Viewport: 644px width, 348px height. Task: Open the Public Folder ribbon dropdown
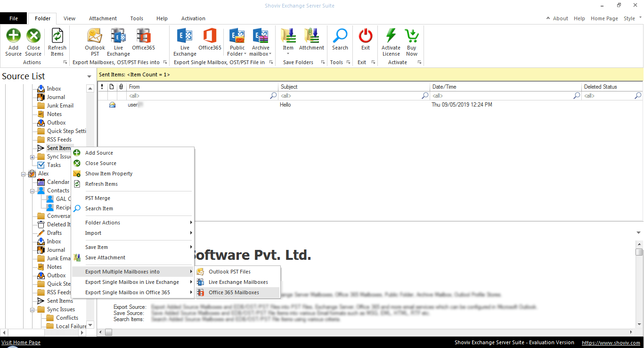(237, 42)
